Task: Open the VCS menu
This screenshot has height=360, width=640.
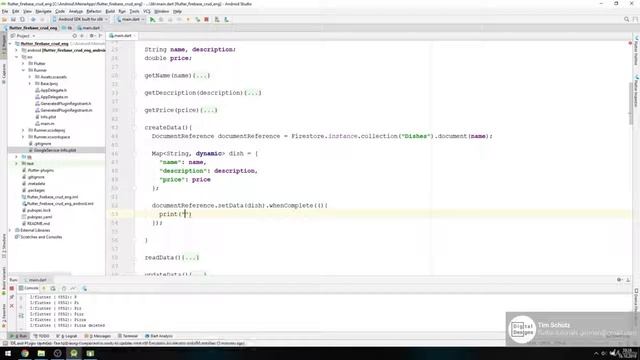Action: point(147,11)
